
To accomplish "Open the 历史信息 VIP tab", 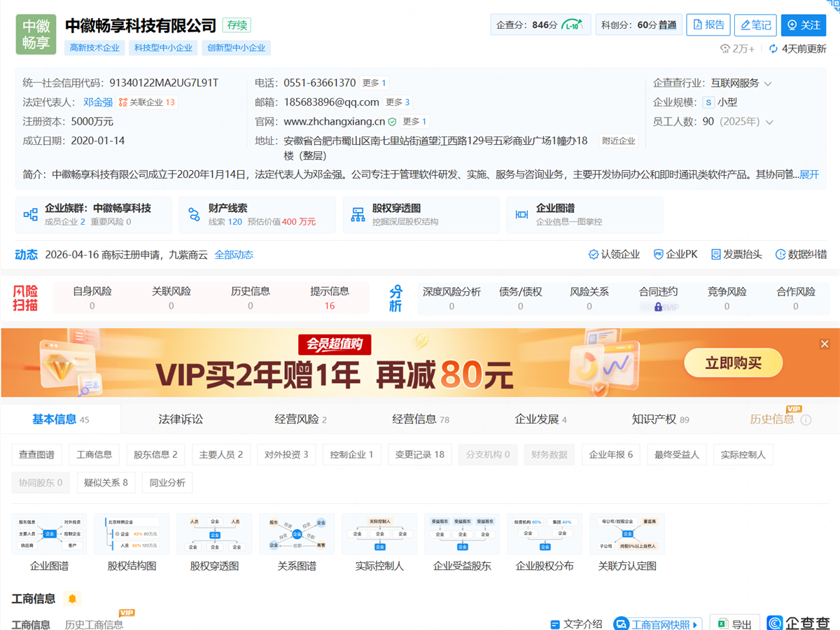I will (x=772, y=419).
